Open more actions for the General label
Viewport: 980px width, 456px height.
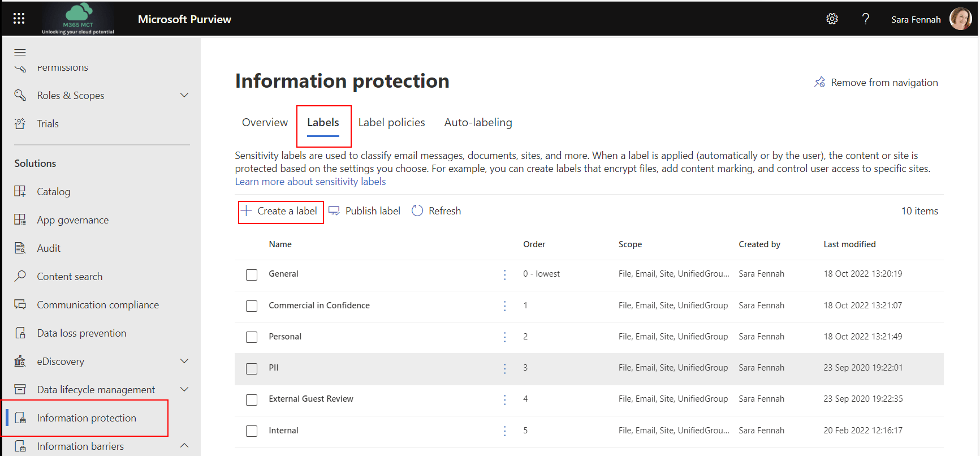[504, 274]
